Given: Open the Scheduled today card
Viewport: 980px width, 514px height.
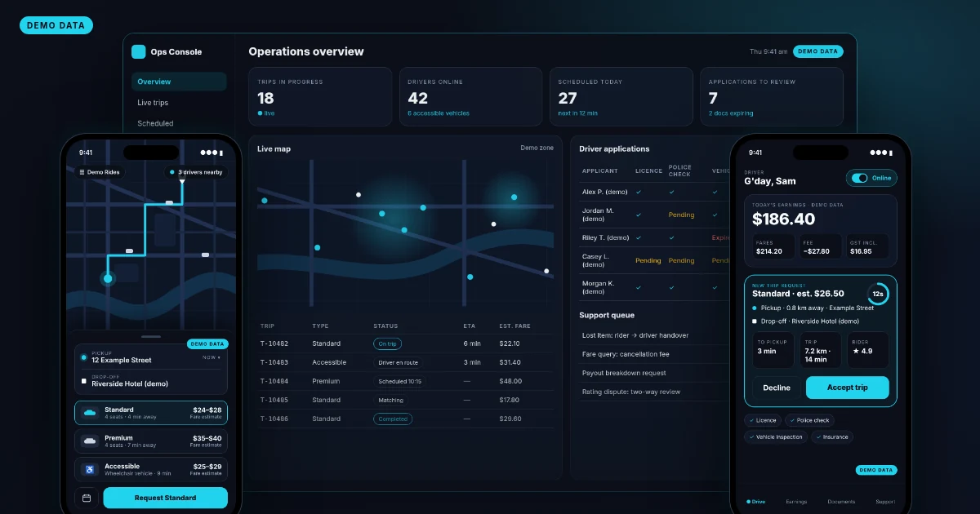Looking at the screenshot, I should (x=621, y=96).
